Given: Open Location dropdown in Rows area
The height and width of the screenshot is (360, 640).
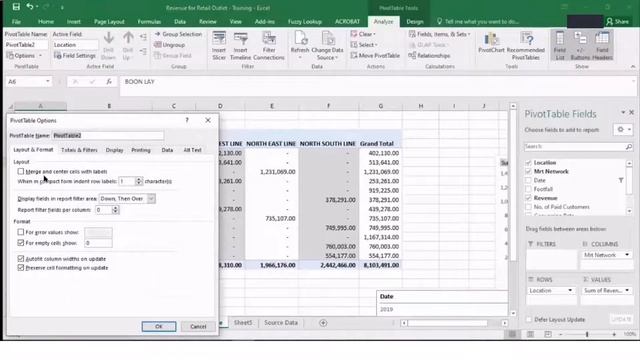Looking at the screenshot, I should click(570, 290).
